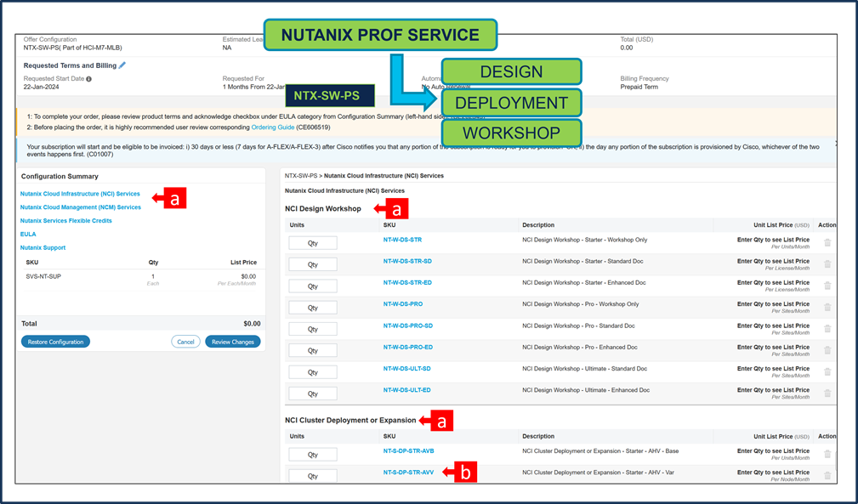Delete the NT-W-DS-ULT-SD row with trash icon
858x504 pixels.
click(827, 371)
